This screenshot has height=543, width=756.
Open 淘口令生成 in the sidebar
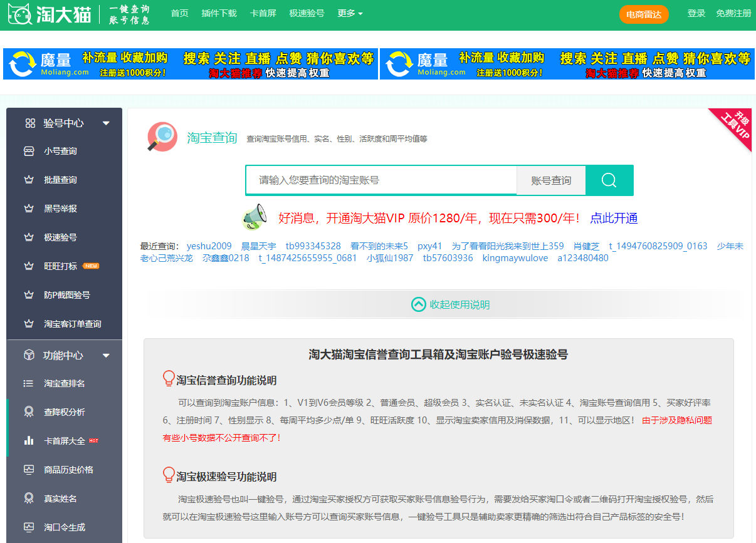pyautogui.click(x=65, y=527)
